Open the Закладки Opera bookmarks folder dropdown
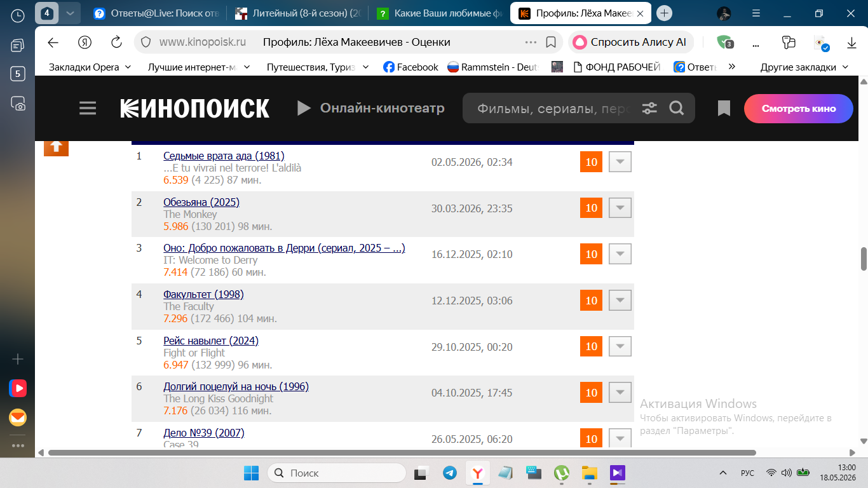This screenshot has width=868, height=488. pos(90,67)
